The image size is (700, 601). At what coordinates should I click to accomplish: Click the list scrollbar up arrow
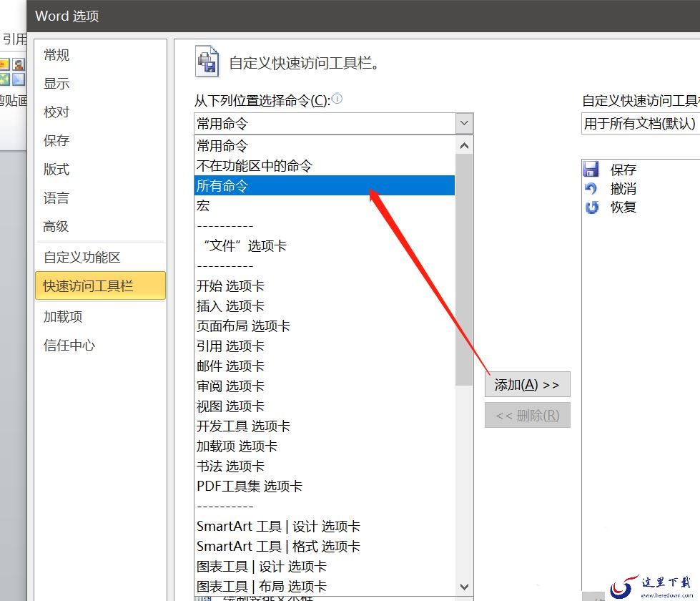[464, 146]
